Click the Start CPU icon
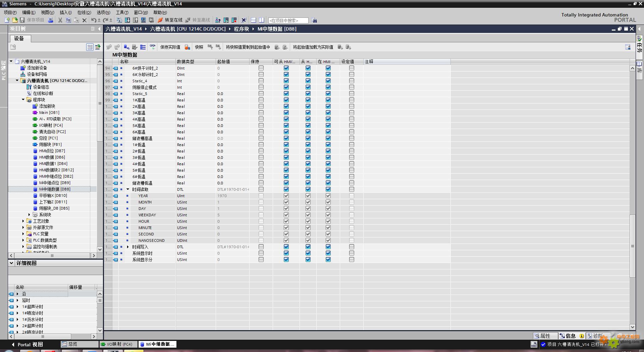This screenshot has width=644, height=352. click(x=226, y=20)
